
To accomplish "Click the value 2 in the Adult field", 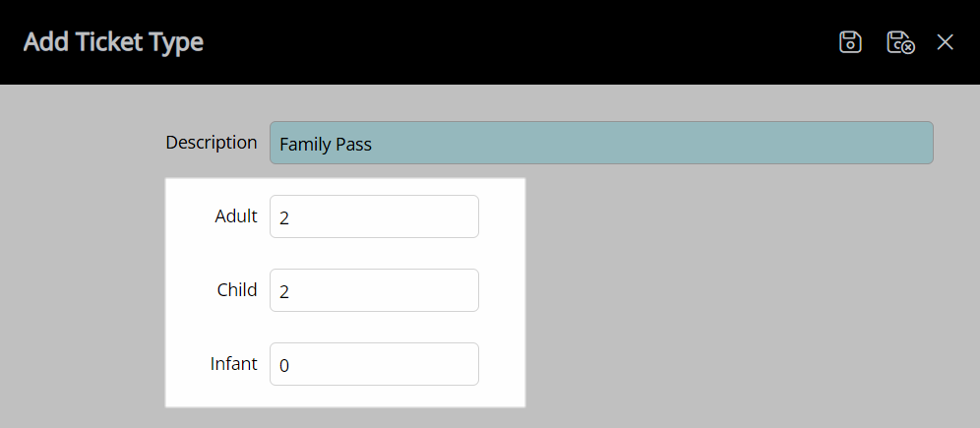I will tap(284, 218).
